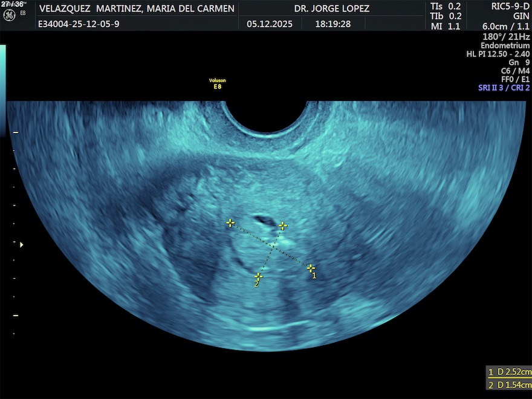Select the upper-left caliper of measurement 1
This screenshot has width=532, height=399.
(230, 223)
